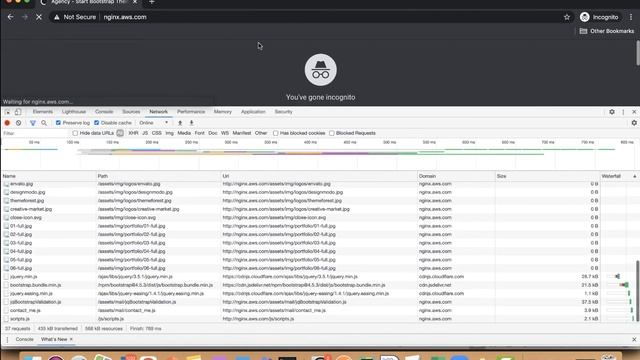Filter requests by Manifest
640x360 pixels.
coord(242,133)
